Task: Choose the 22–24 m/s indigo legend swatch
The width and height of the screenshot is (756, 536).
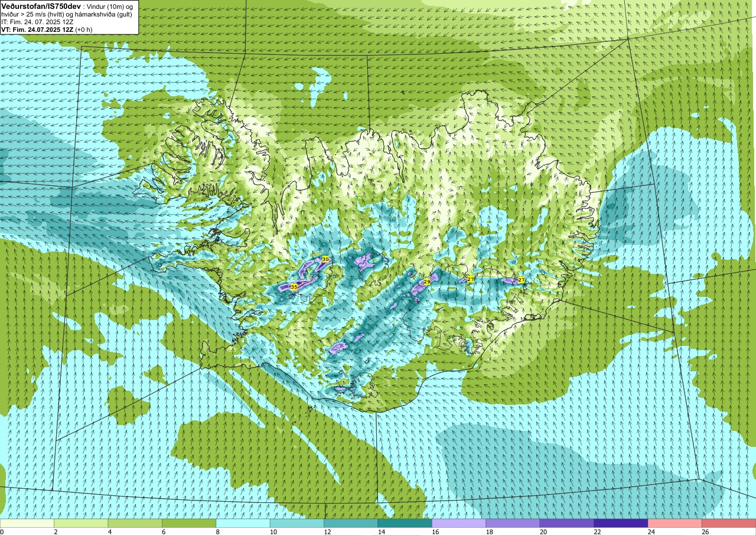Action: (621, 524)
